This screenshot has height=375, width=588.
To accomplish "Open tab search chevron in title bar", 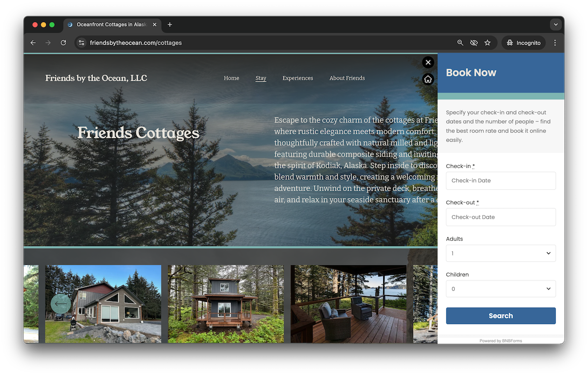I will click(x=555, y=25).
